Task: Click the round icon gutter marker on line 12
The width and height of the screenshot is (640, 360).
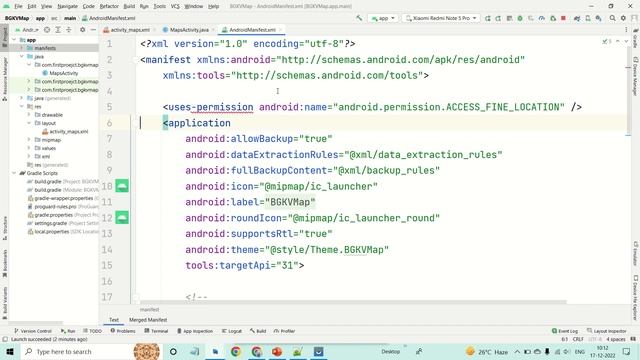Action: [122, 218]
